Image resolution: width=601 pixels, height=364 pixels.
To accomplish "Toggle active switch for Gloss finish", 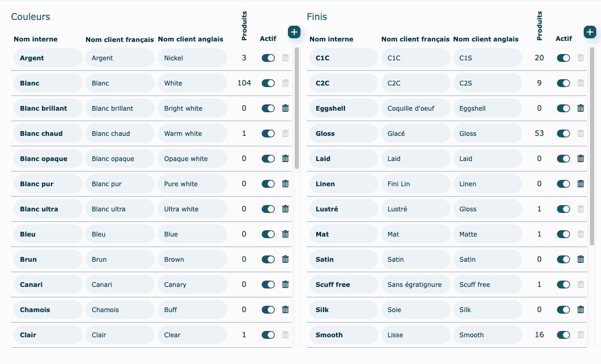I will tap(563, 133).
